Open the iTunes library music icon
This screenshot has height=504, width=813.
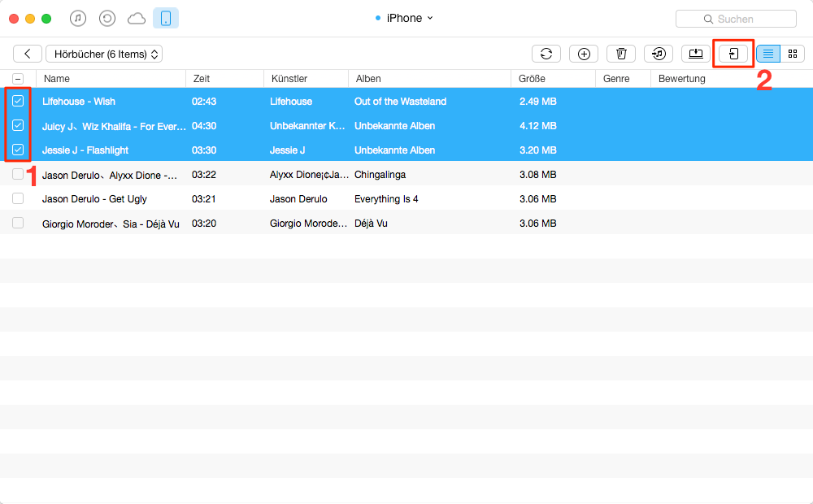click(x=78, y=19)
